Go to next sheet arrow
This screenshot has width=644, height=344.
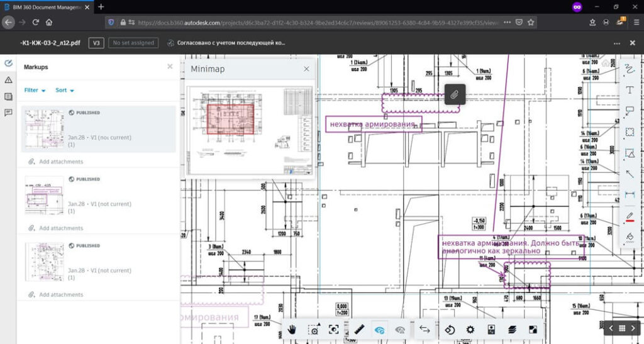633,328
